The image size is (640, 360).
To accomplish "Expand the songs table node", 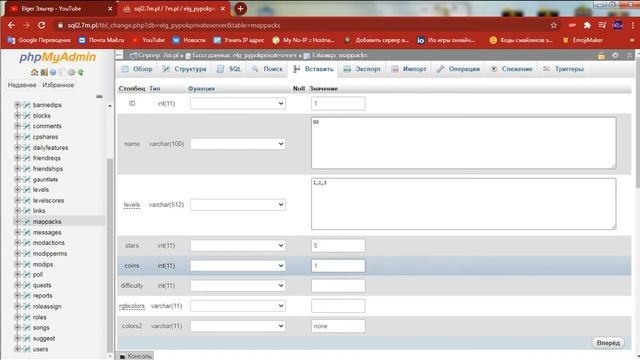I will tap(17, 327).
